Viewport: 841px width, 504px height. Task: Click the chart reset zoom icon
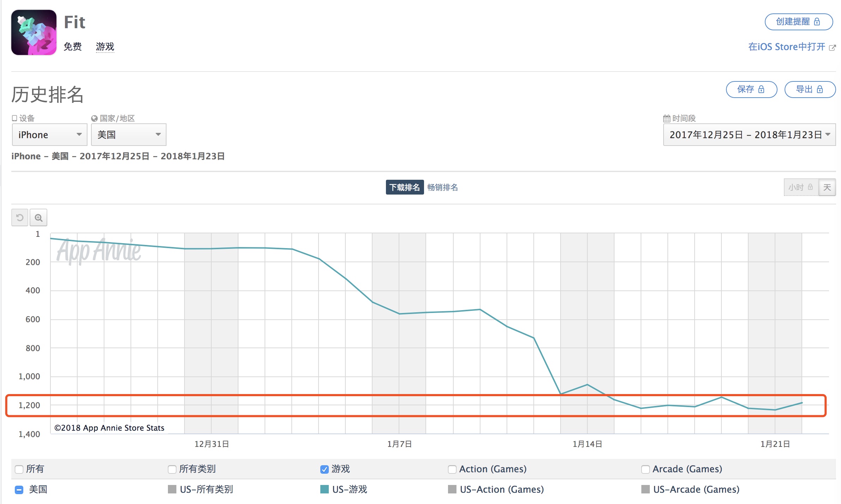point(20,217)
